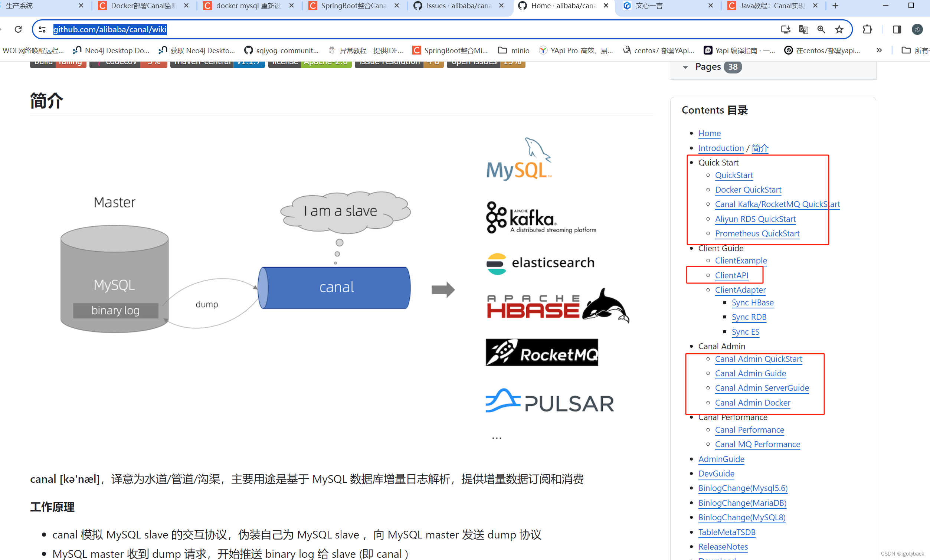This screenshot has width=930, height=560.
Task: Open a new tab with plus icon
Action: [835, 6]
